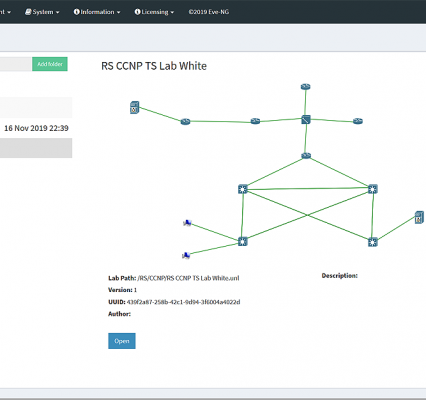The width and height of the screenshot is (426, 400).
Task: Click the Open button to launch lab
Action: 122,341
